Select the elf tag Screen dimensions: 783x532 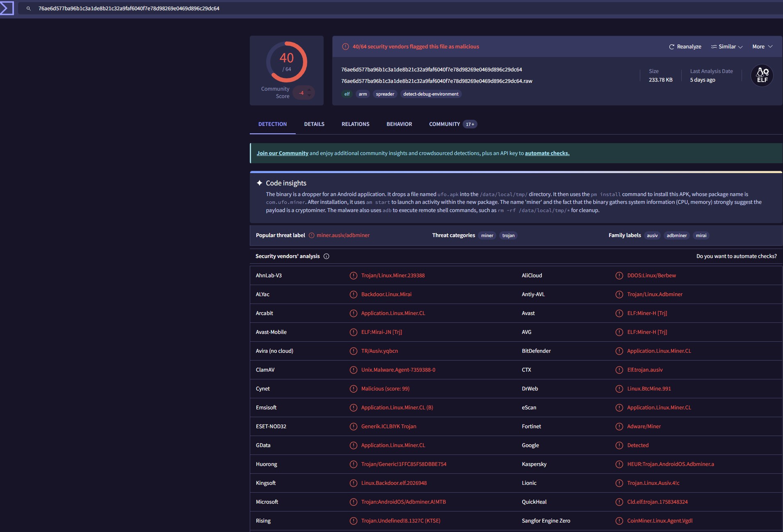[x=347, y=94]
